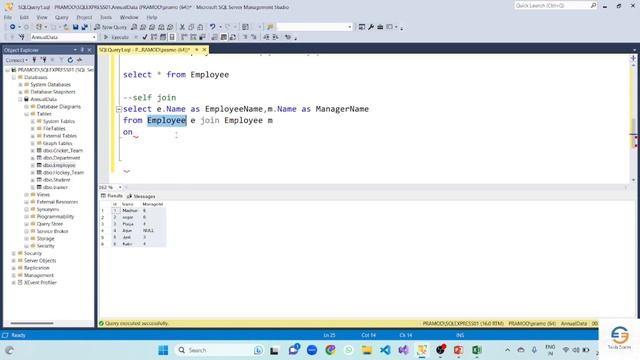Image resolution: width=640 pixels, height=360 pixels.
Task: Click the Parse checkmark icon
Action: point(145,37)
